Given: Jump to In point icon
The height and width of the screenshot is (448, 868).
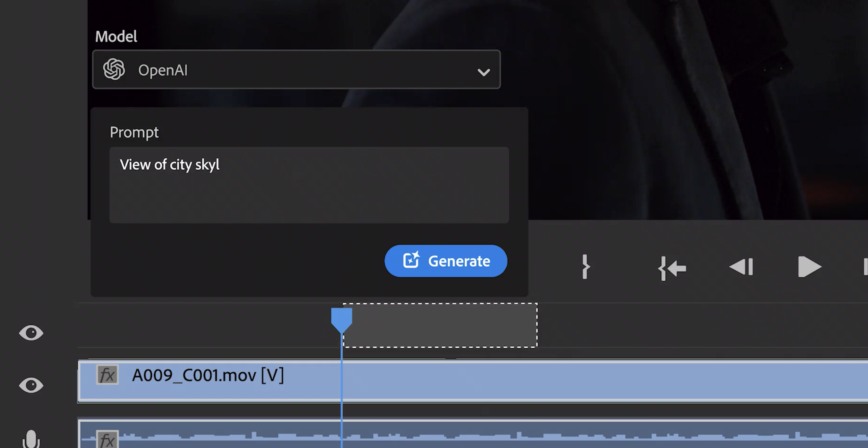Looking at the screenshot, I should pyautogui.click(x=671, y=268).
